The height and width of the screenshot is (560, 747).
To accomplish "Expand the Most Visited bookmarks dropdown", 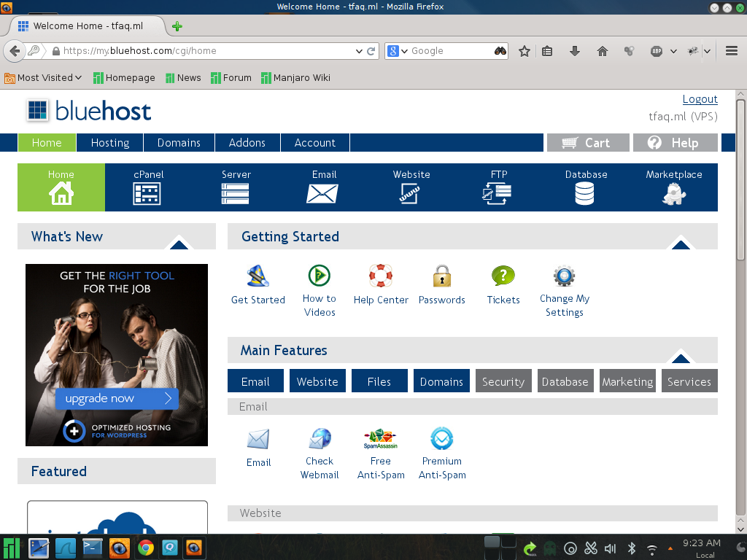I will point(78,78).
